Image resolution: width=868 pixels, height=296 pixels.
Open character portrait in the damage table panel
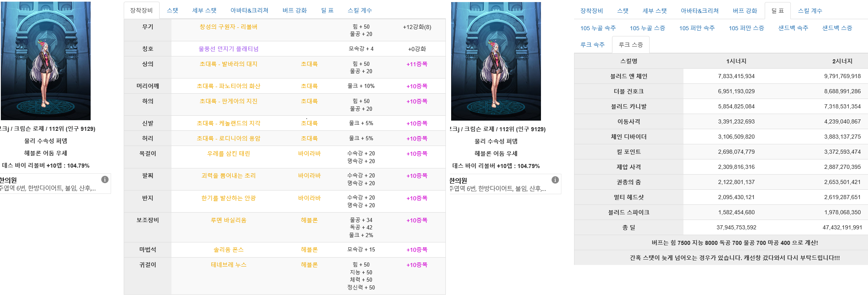(x=496, y=61)
